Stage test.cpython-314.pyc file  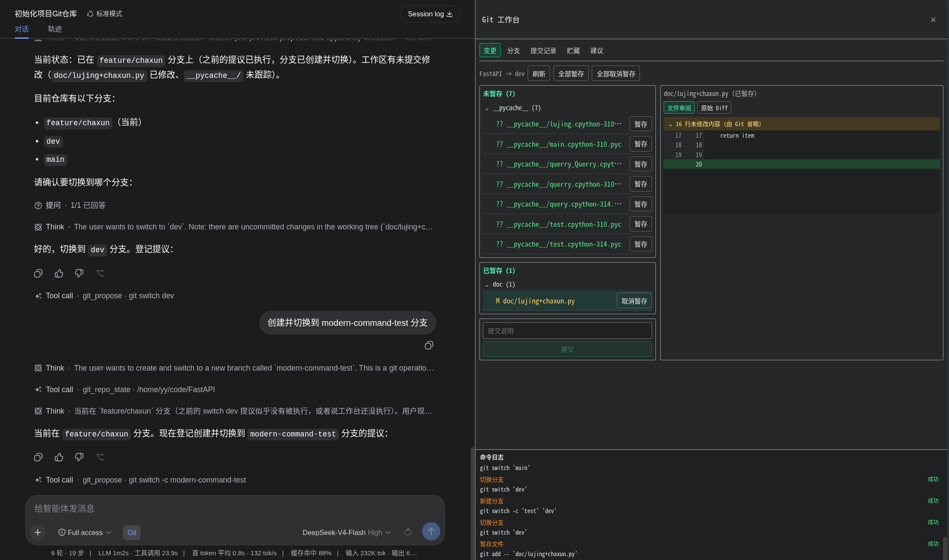click(640, 244)
